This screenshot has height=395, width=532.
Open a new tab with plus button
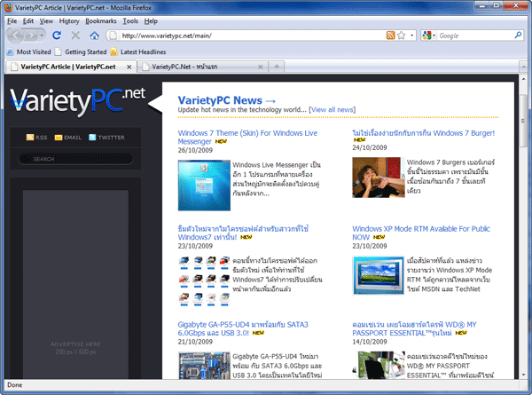coord(277,67)
